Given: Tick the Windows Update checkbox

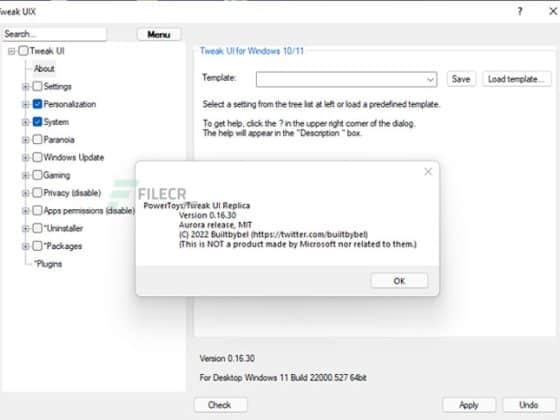Looking at the screenshot, I should [37, 157].
